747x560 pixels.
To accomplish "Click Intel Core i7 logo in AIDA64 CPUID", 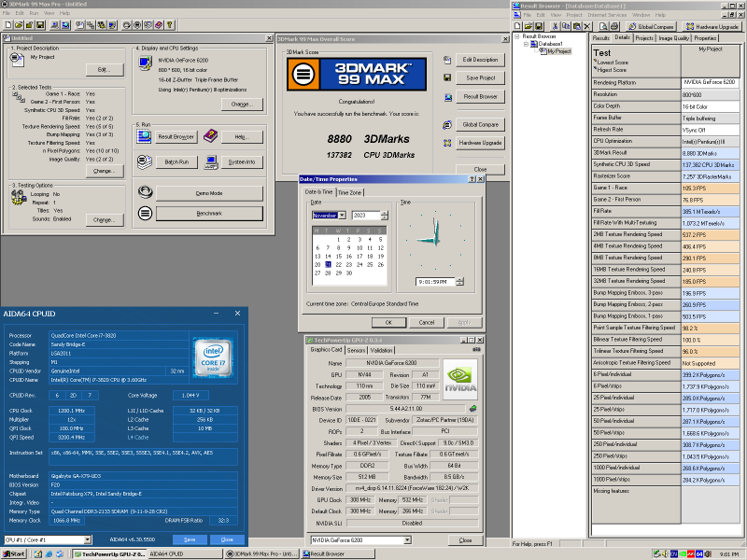I will point(213,357).
